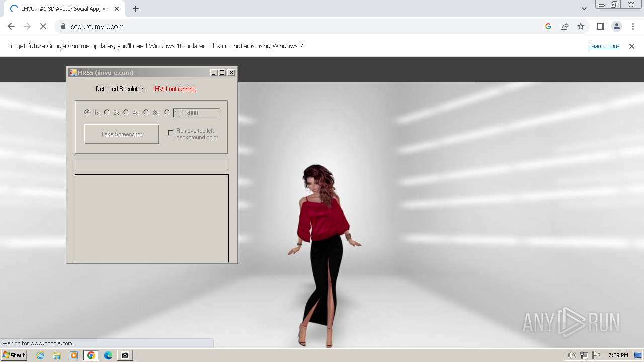
Task: Open File Explorer from taskbar
Action: 57,355
